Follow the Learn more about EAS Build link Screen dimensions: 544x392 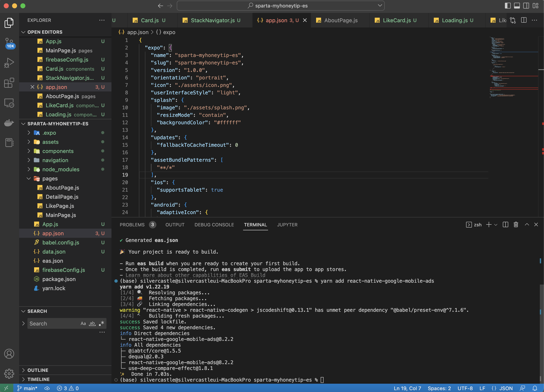pos(195,275)
